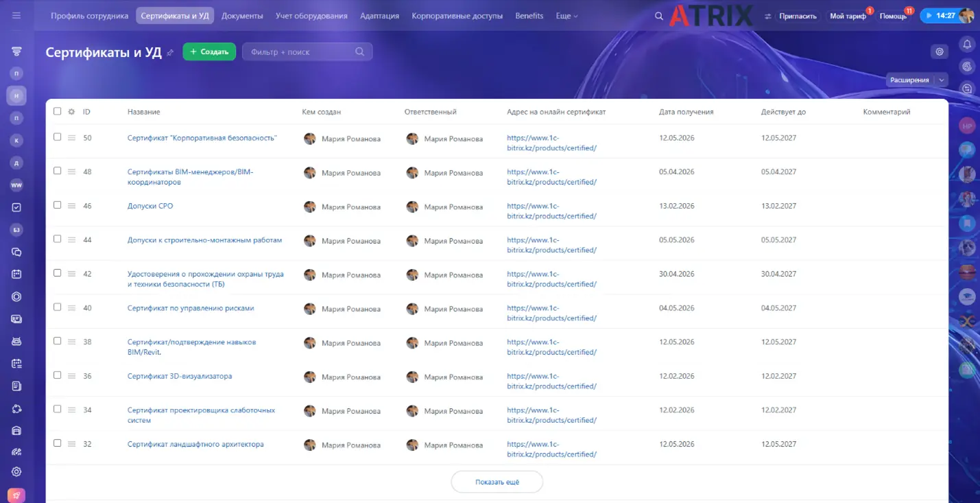Open the Корпоративные доступы tab
The width and height of the screenshot is (980, 503).
[457, 16]
